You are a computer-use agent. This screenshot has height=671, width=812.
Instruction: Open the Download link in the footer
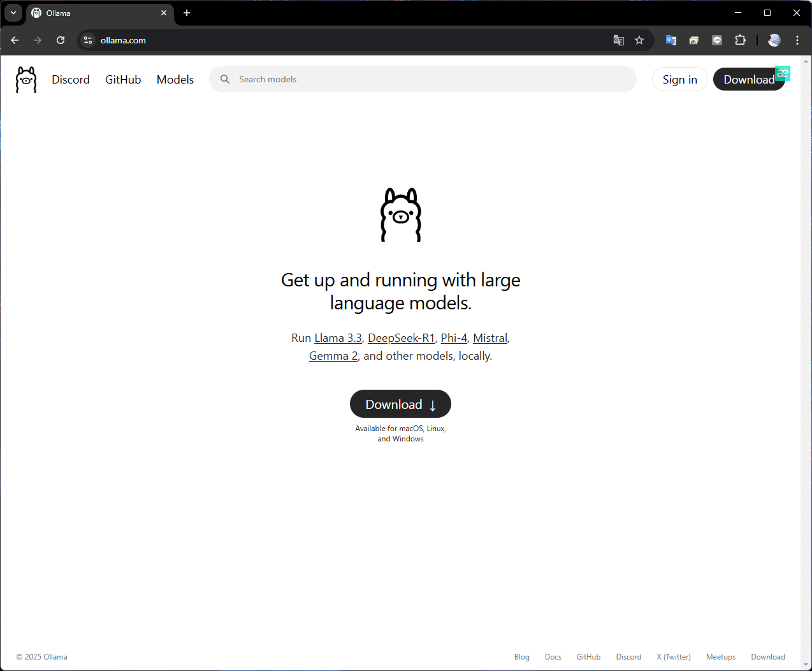[x=768, y=657]
